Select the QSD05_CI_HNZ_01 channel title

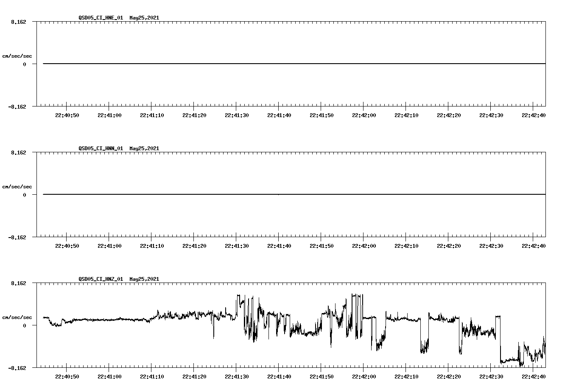101,279
